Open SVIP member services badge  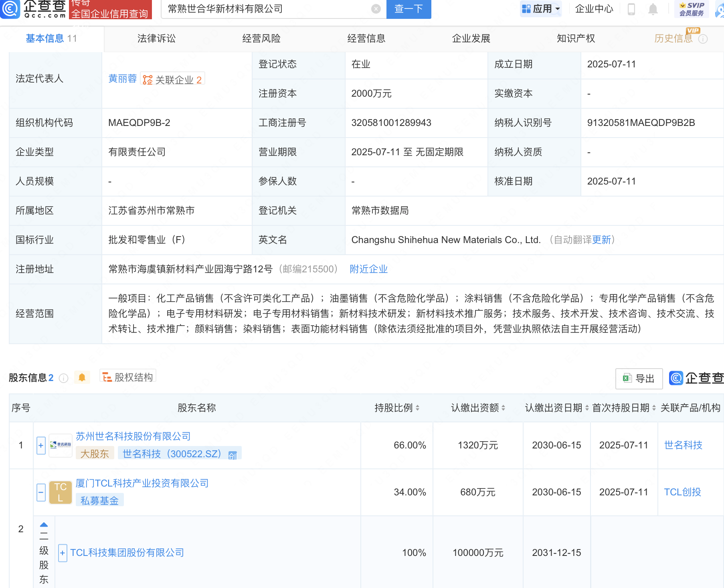click(692, 9)
